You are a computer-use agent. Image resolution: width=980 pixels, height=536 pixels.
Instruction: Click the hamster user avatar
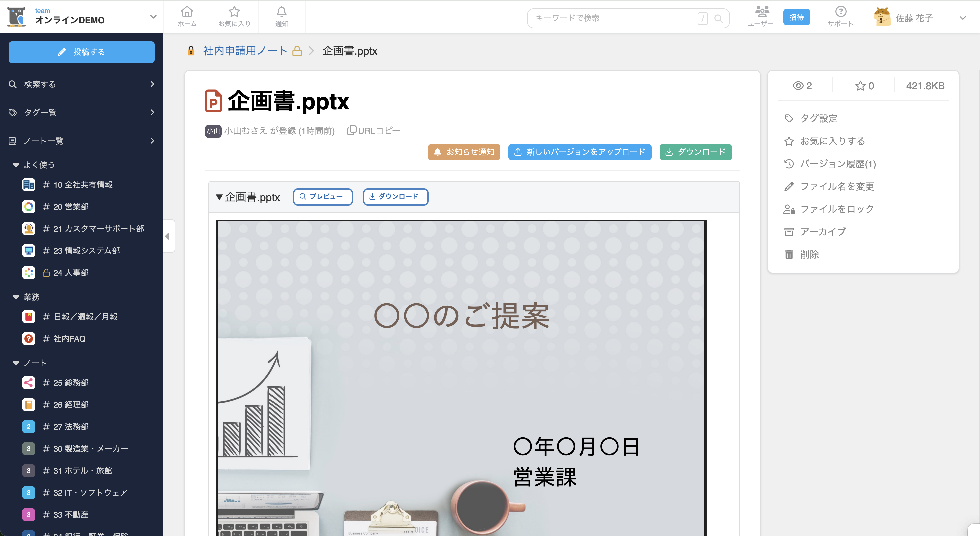pyautogui.click(x=882, y=17)
